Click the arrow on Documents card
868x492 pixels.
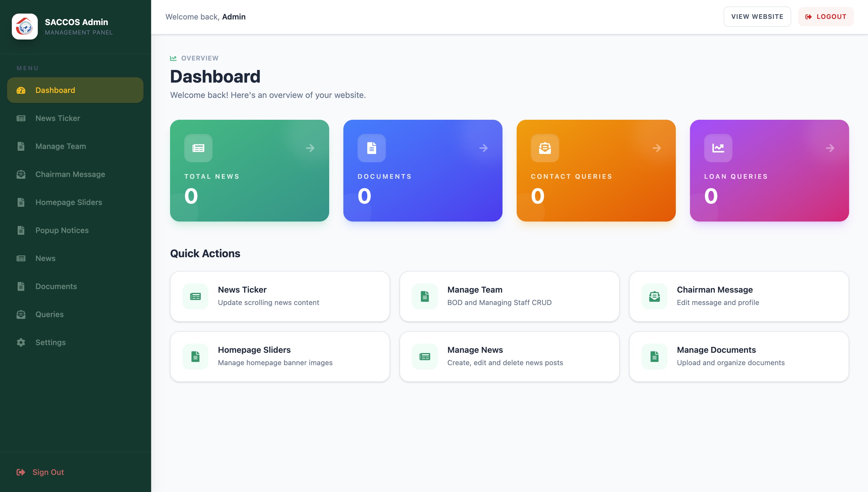(x=484, y=148)
